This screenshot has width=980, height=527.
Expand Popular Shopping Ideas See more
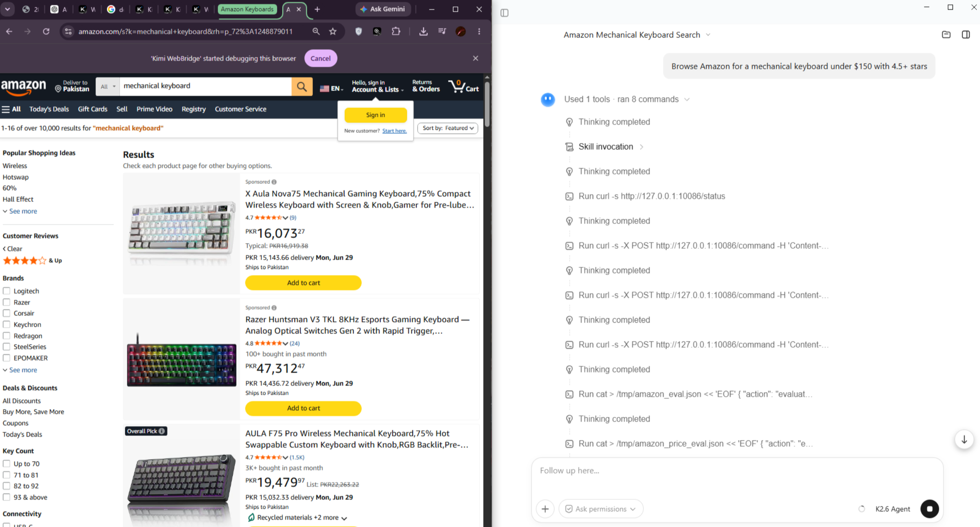click(x=20, y=211)
